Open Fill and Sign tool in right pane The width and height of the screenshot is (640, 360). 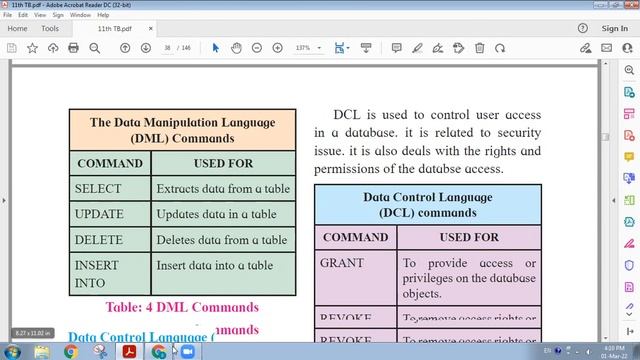[x=629, y=244]
